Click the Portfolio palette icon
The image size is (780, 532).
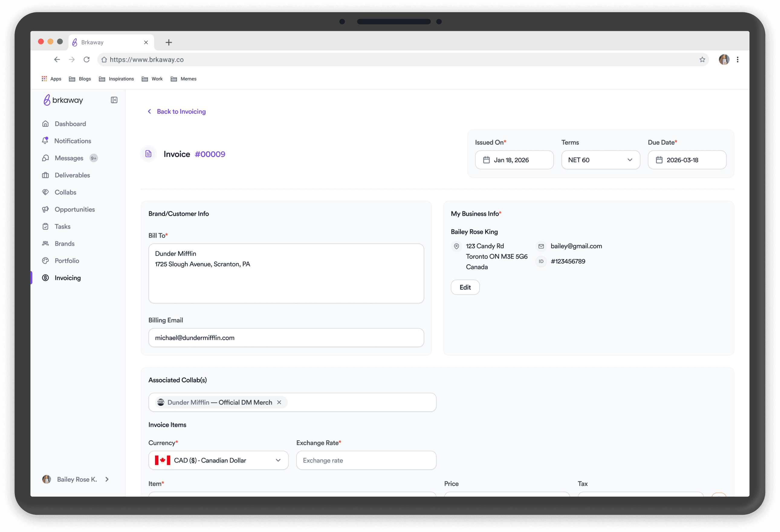click(45, 261)
